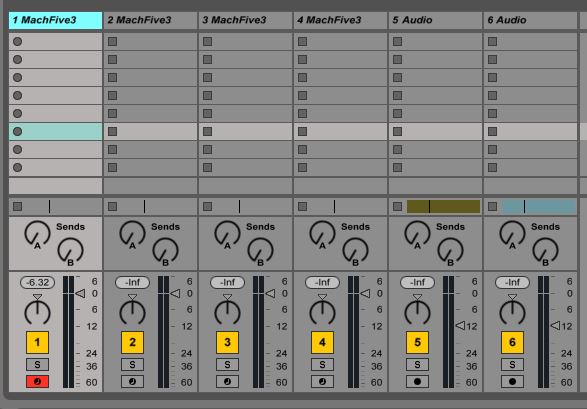The image size is (587, 409).
Task: Solo track 1 with S button
Action: tap(37, 364)
